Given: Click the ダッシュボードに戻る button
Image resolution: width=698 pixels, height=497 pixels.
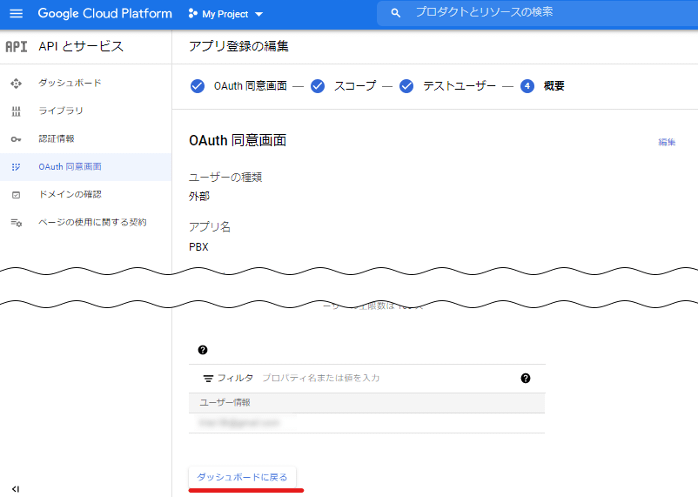Looking at the screenshot, I should pos(242,477).
